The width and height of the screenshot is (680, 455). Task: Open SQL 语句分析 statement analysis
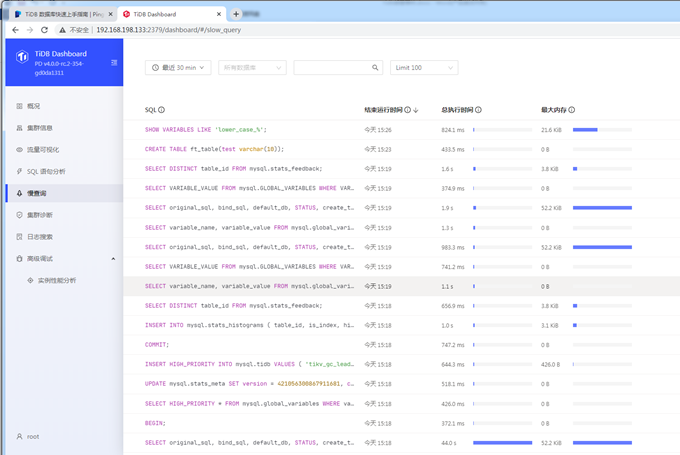tap(46, 172)
